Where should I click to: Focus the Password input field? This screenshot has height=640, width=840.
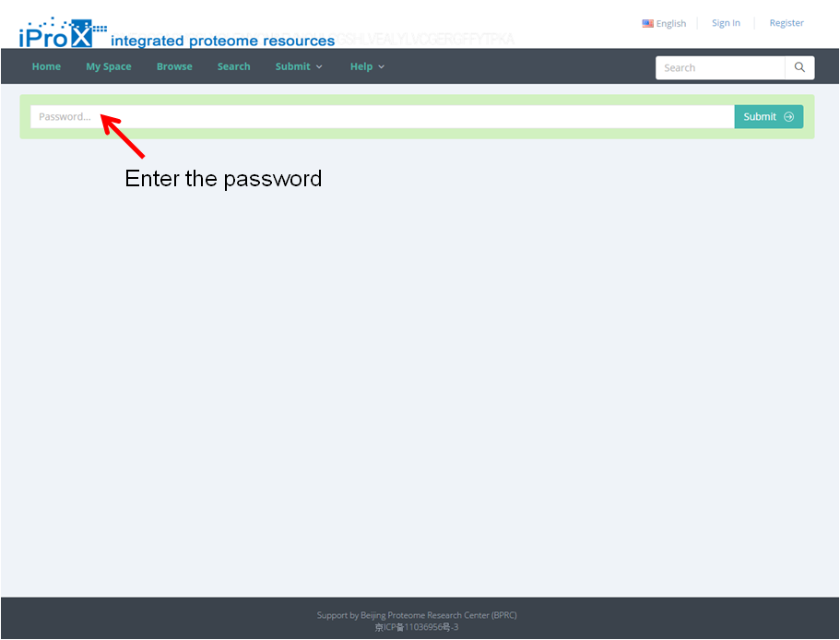click(382, 117)
